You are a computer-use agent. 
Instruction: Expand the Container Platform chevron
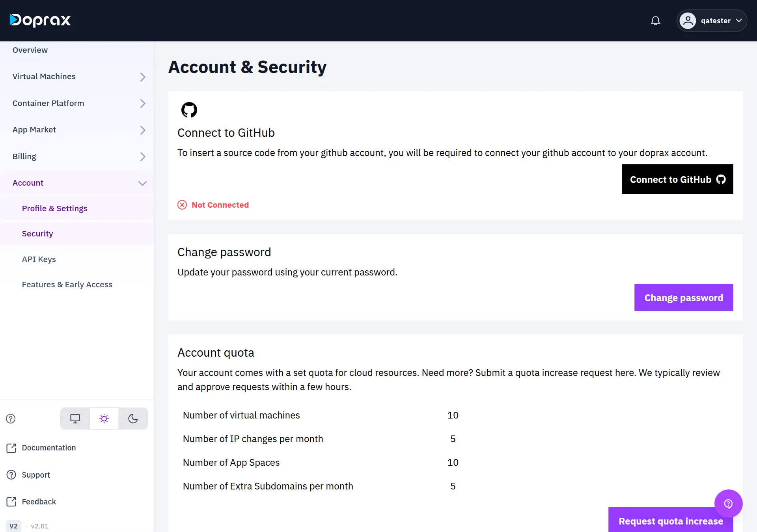click(143, 104)
